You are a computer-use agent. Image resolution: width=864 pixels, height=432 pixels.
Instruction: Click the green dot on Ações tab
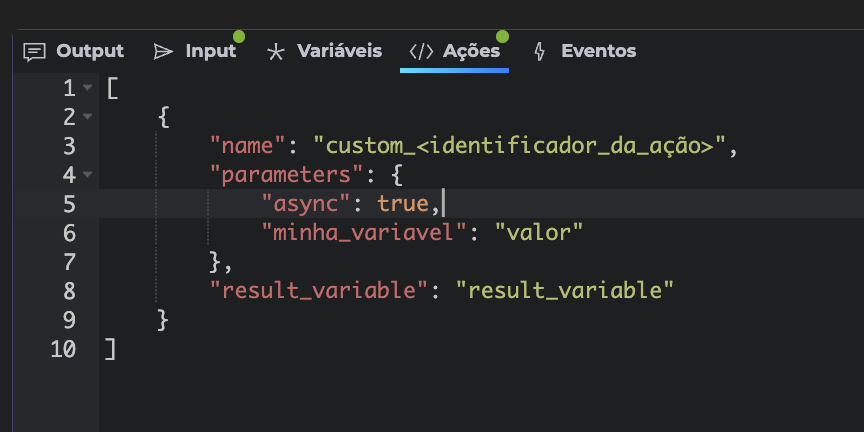coord(502,37)
